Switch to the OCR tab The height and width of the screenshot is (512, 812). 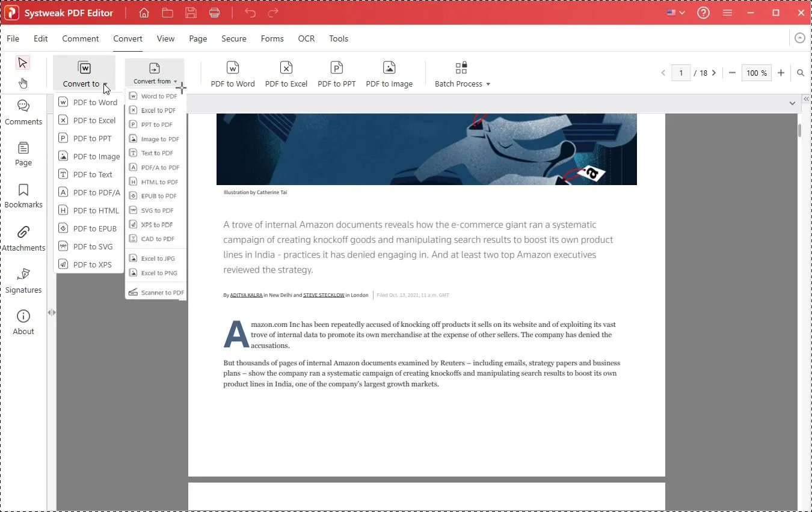point(306,38)
